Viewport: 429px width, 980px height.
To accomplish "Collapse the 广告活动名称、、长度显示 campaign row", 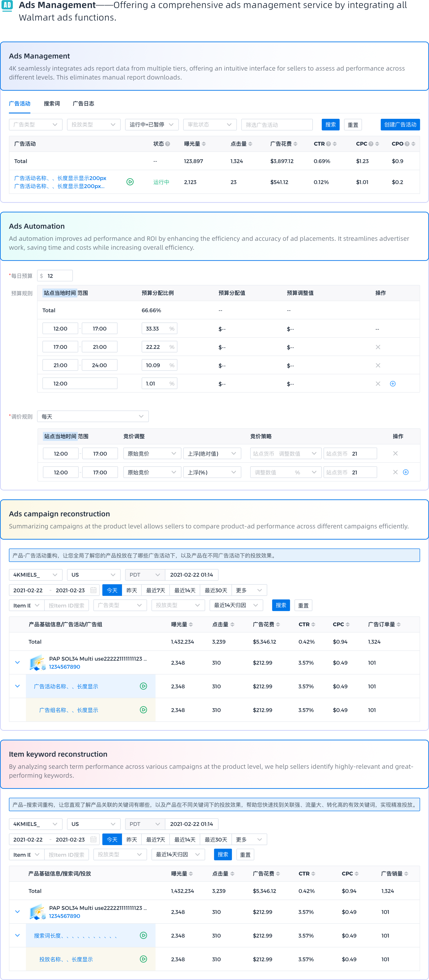I will (18, 686).
